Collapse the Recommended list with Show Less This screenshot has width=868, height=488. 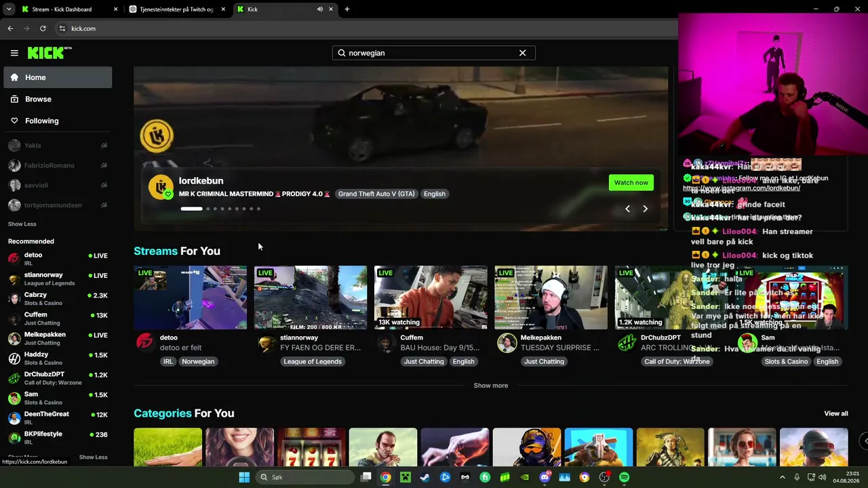pyautogui.click(x=94, y=457)
